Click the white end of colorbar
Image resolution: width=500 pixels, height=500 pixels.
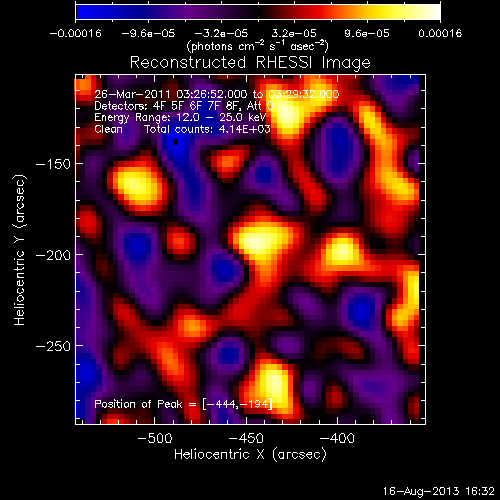coord(434,12)
